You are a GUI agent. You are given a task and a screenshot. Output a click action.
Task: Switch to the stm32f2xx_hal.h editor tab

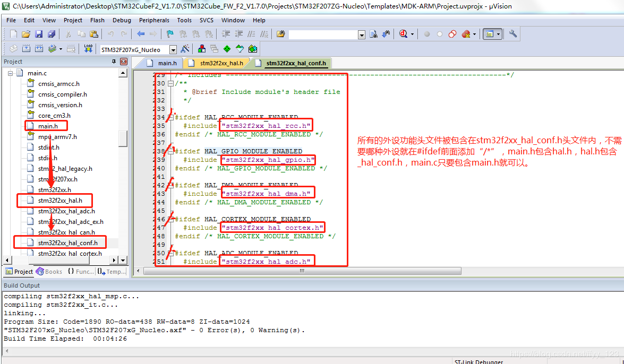216,63
